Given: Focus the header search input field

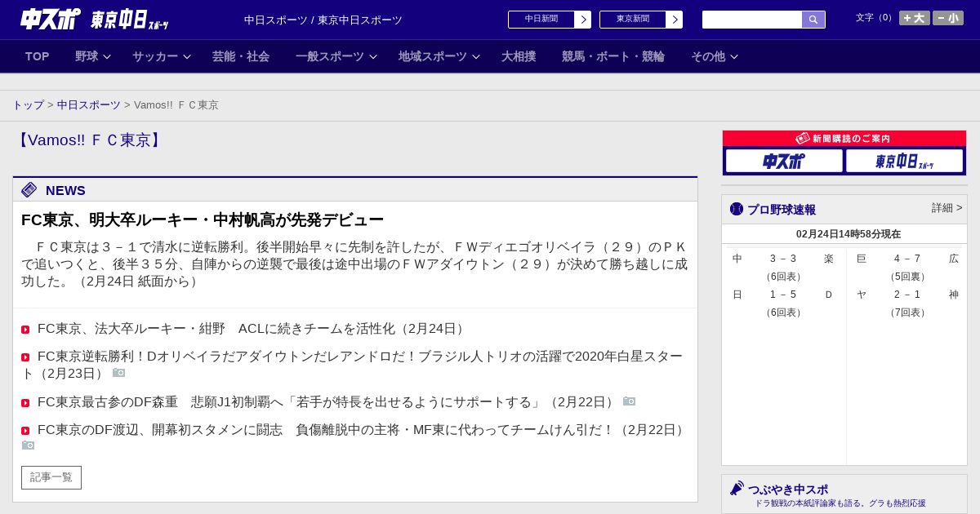Looking at the screenshot, I should (752, 20).
